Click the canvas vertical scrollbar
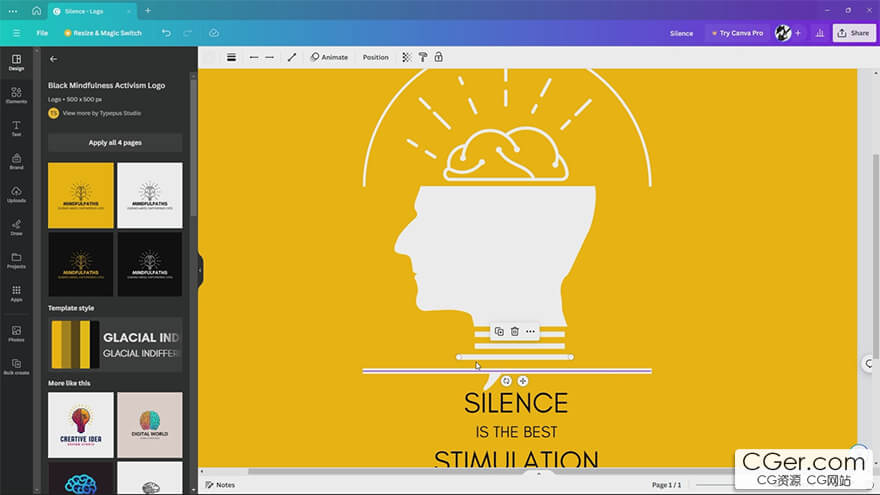Screen dimensions: 880x495 [x=875, y=255]
